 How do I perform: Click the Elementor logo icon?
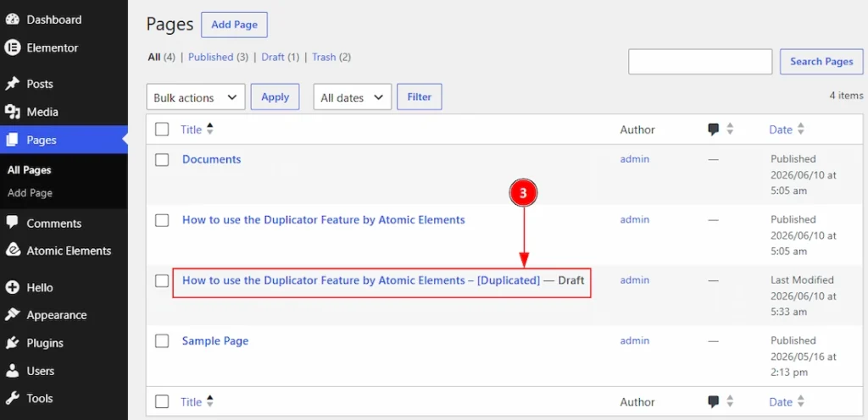12,47
